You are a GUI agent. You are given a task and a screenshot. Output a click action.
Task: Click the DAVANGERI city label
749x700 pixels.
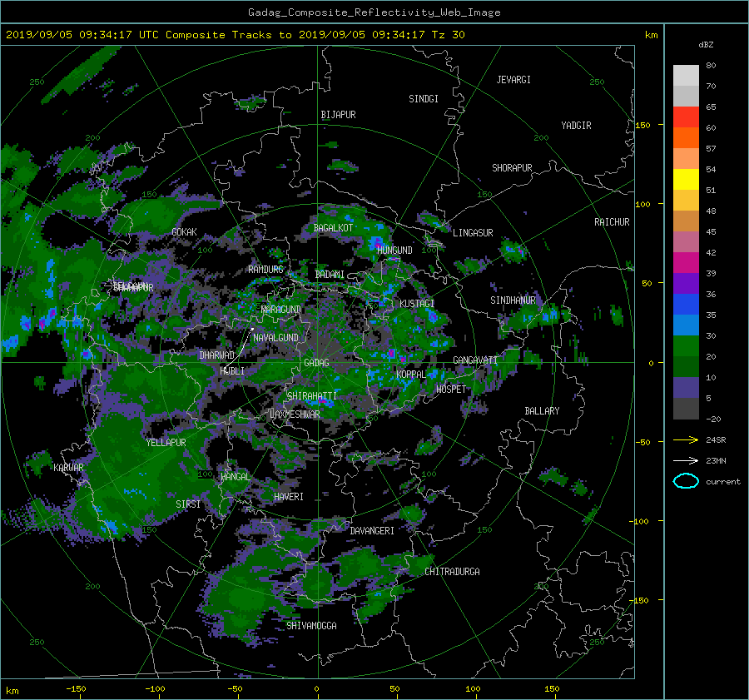click(x=372, y=531)
